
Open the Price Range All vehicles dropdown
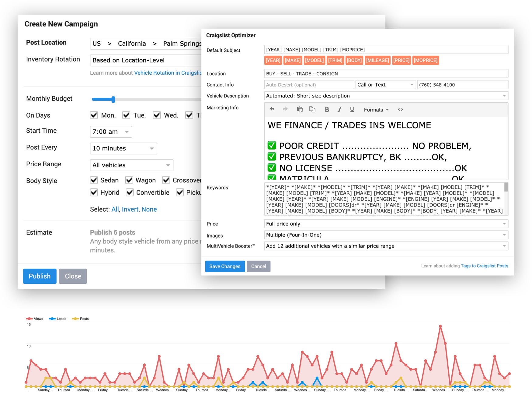pyautogui.click(x=132, y=165)
